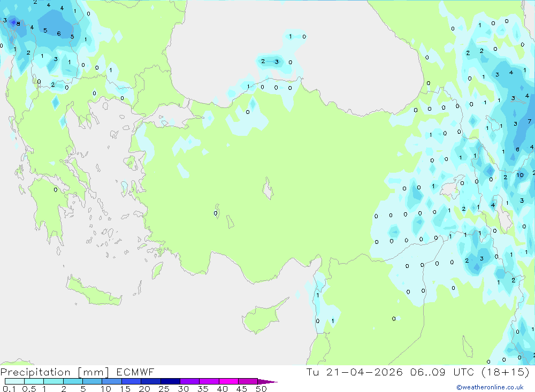Screen dimensions: 535x392
Task: Click the legend color between 10 and 15
Action: point(112,381)
